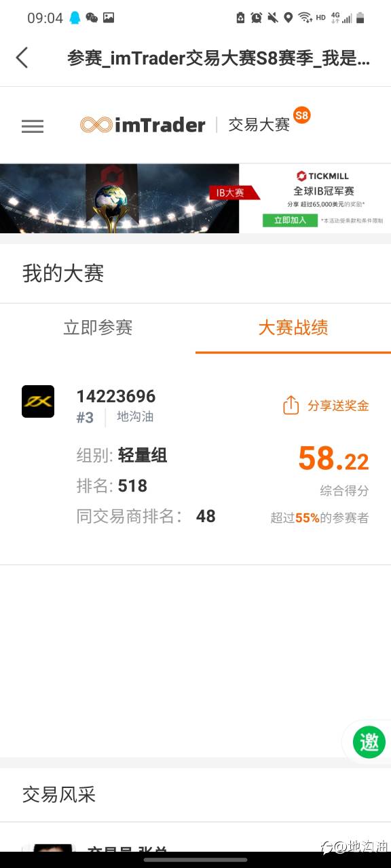Viewport: 391px width, 868px height.
Task: Tap the S8 season badge
Action: 302,115
